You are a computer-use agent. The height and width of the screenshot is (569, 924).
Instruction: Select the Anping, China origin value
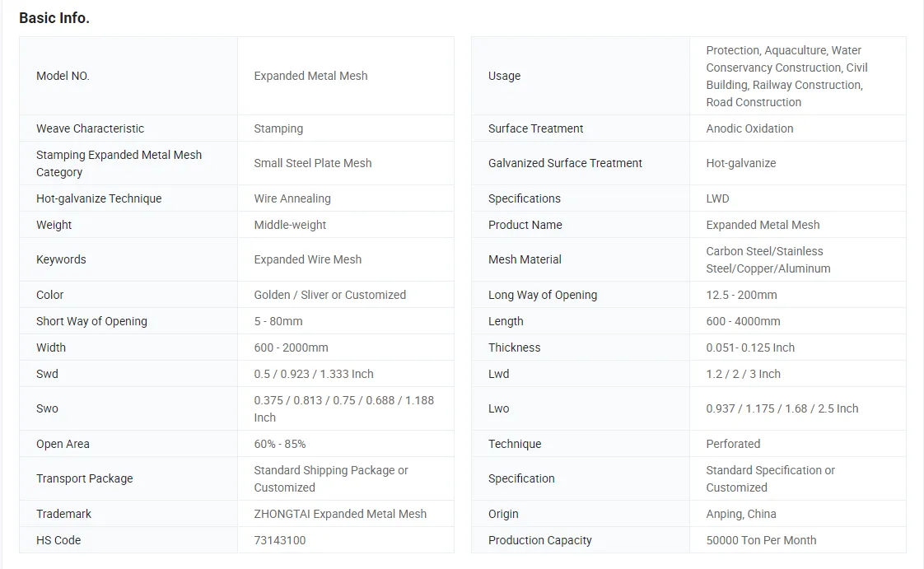point(741,514)
